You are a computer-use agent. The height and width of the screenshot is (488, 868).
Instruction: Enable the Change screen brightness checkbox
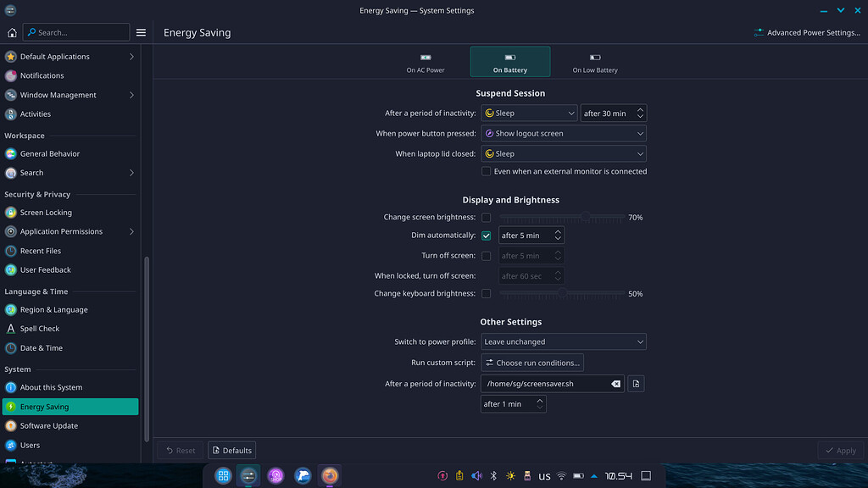tap(487, 217)
